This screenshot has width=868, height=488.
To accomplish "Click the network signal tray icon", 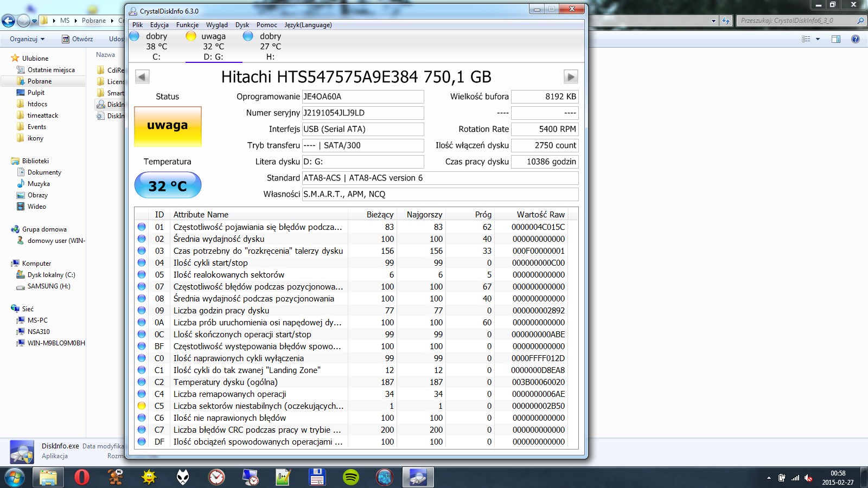I will 795,478.
